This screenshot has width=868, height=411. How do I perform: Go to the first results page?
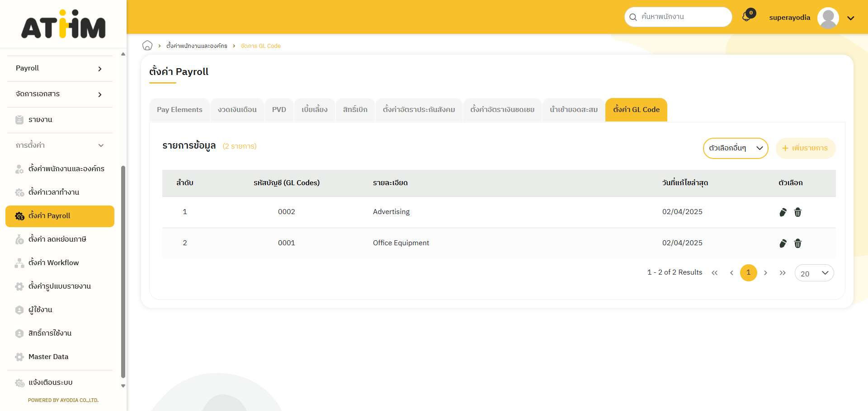pyautogui.click(x=714, y=273)
